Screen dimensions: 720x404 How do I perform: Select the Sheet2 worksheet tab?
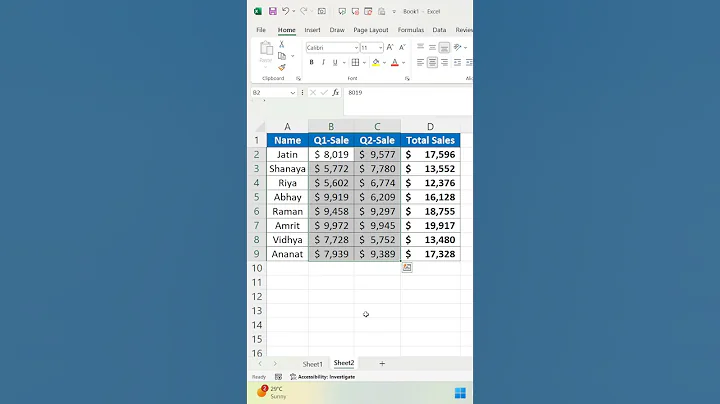(344, 363)
